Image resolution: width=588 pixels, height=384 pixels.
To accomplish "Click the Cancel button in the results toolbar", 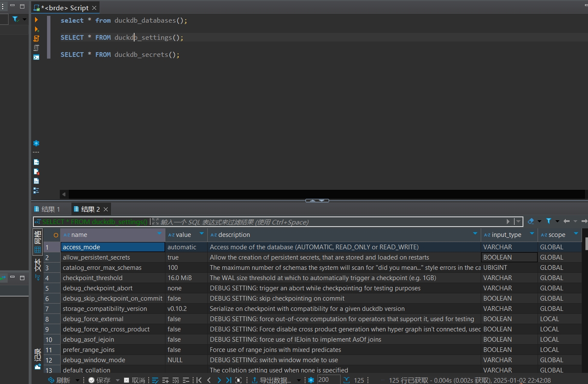I will click(x=135, y=380).
